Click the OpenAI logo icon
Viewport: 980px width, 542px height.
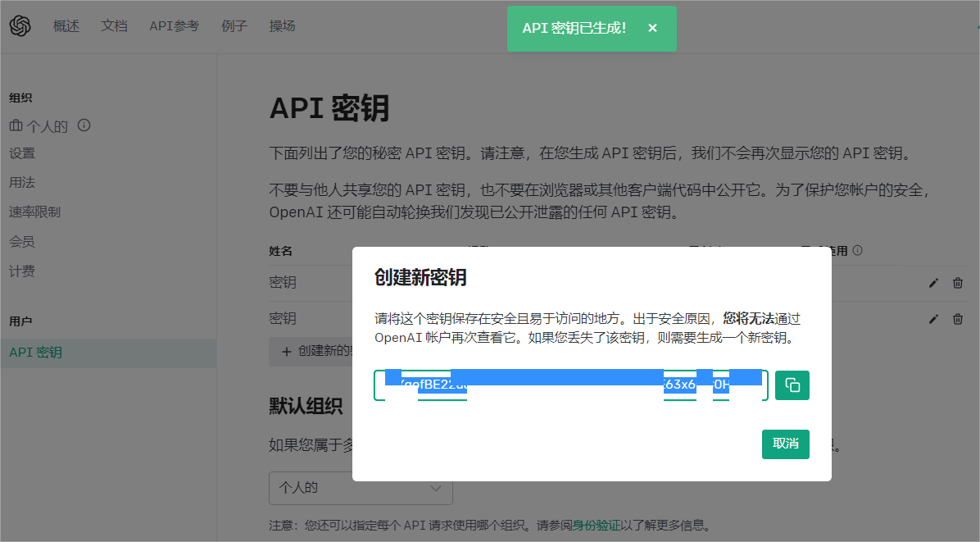[x=20, y=26]
